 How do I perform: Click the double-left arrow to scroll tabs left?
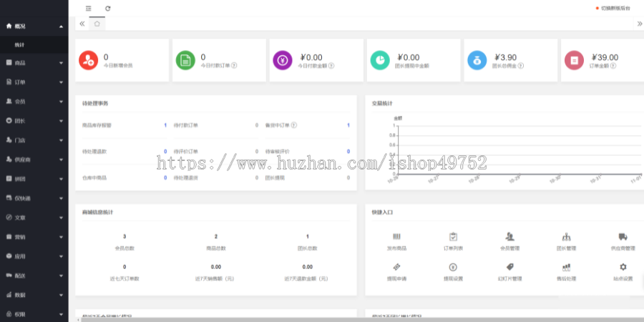[x=82, y=24]
